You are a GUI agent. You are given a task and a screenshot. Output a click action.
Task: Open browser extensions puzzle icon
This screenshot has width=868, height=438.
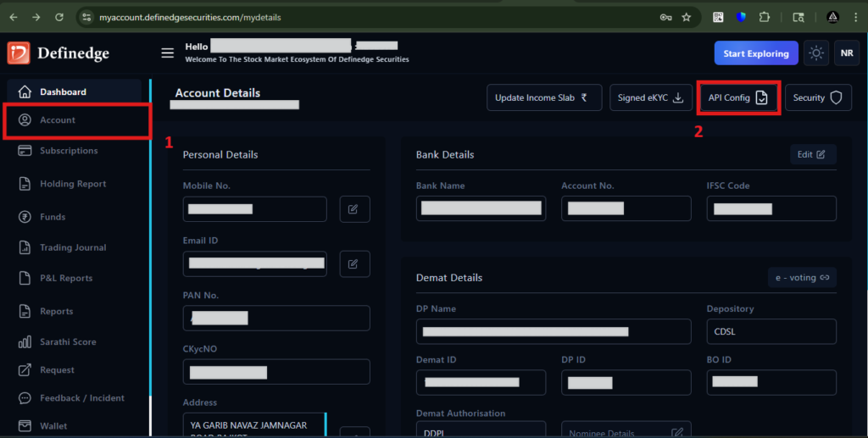(x=765, y=17)
